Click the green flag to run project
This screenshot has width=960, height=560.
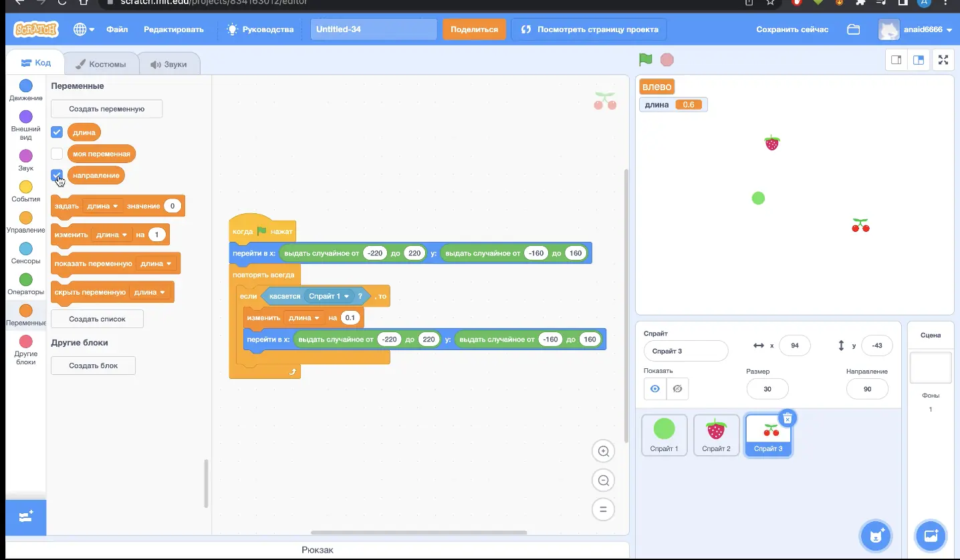646,60
